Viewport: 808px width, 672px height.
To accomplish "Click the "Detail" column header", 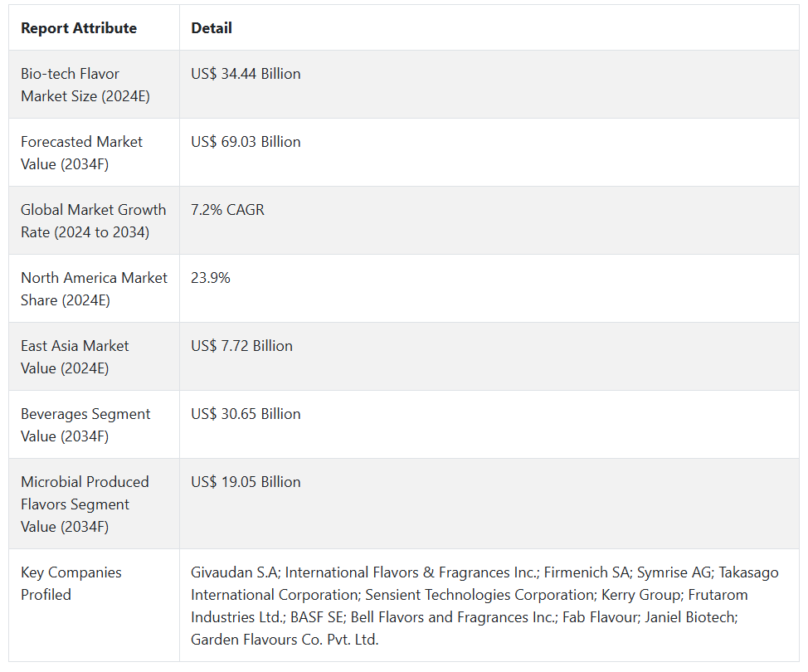I will point(212,28).
